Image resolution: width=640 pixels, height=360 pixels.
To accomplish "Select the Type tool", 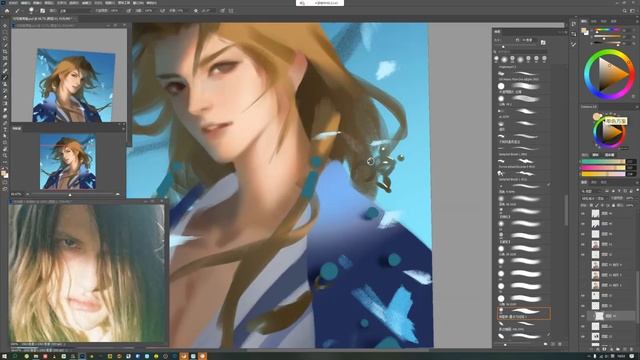I will coord(5,130).
